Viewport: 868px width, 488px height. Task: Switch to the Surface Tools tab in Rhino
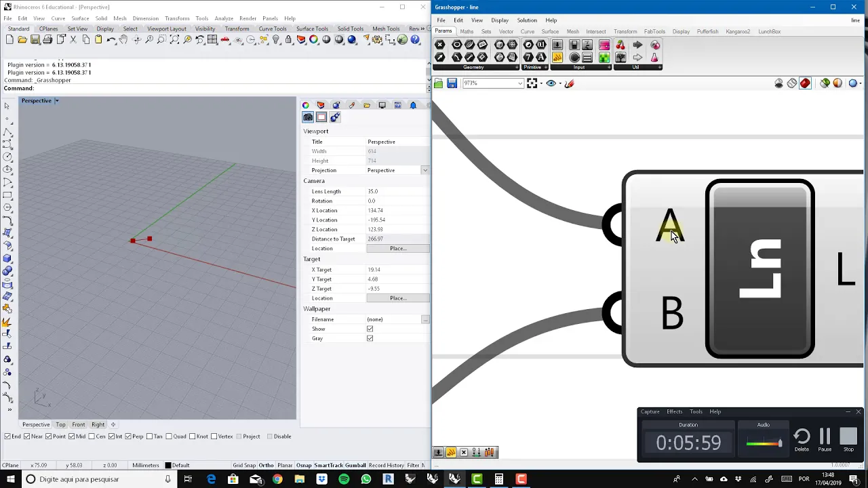312,29
